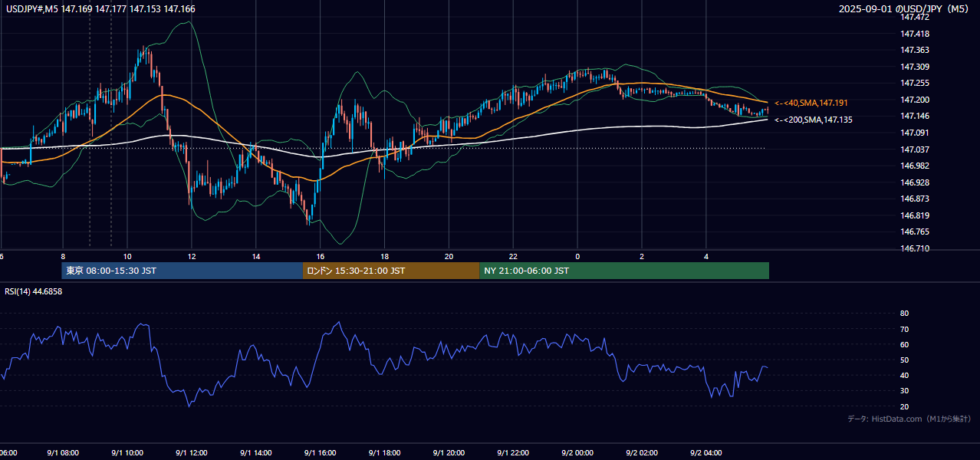This screenshot has height=460, width=980.
Task: Click the 9/2 04:00 bottom time label
Action: pos(706,453)
